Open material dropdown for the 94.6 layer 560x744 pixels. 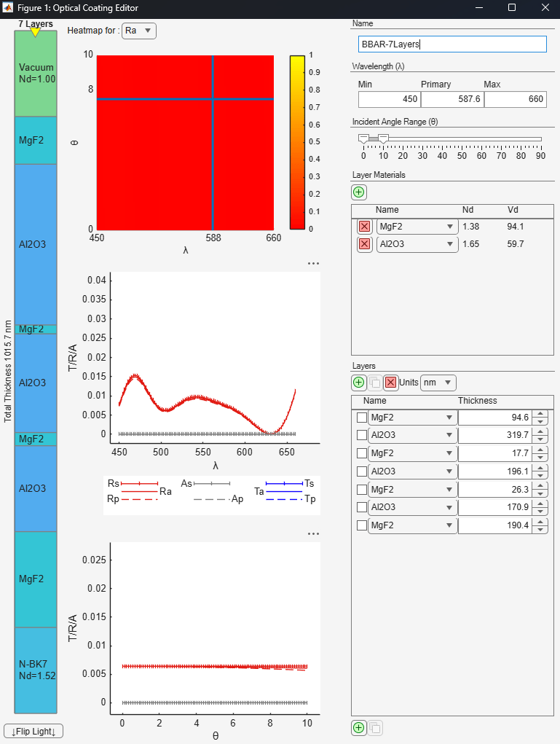412,417
